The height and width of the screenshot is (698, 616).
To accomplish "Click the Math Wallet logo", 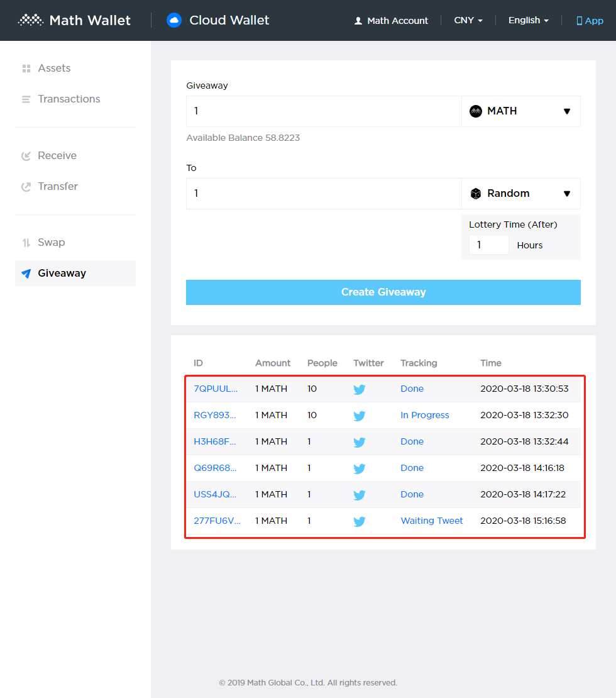I will click(x=74, y=19).
